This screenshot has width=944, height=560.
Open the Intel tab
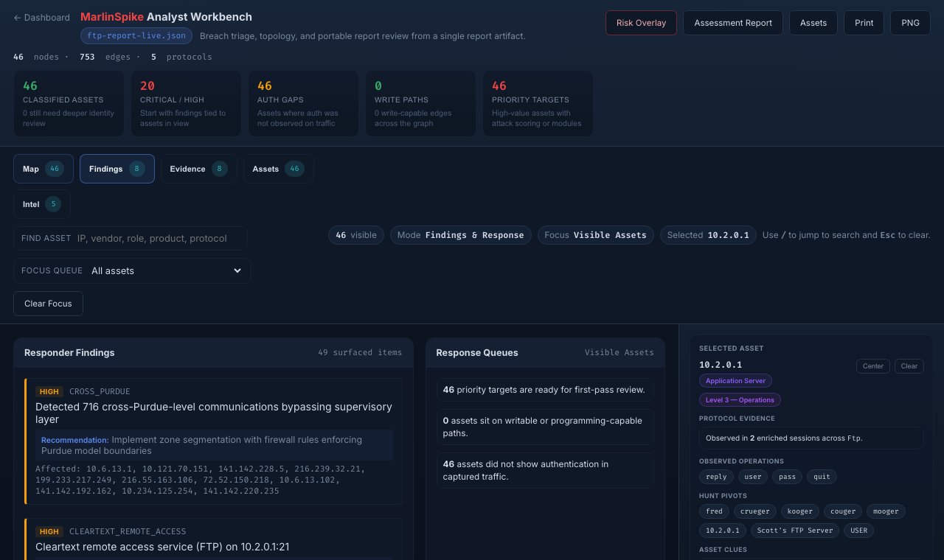41,203
